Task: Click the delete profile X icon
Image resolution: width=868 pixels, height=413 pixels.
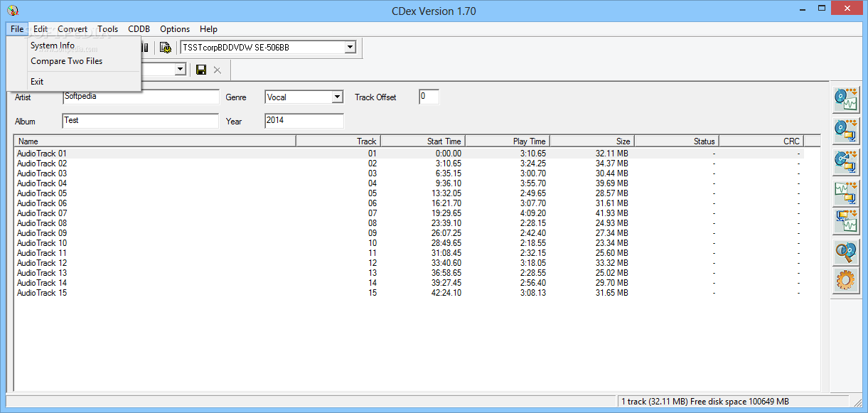Action: coord(218,70)
